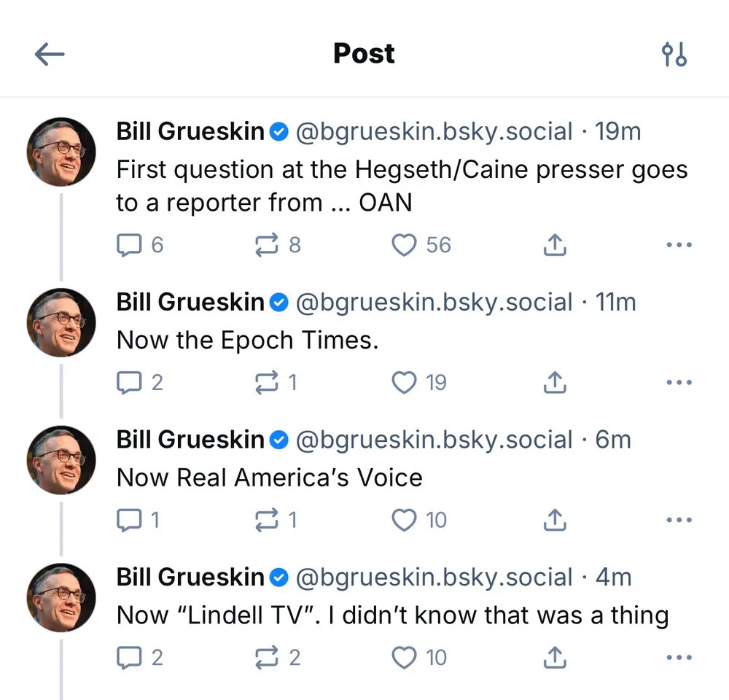The height and width of the screenshot is (700, 729).
Task: Repost the OAN first-question post
Action: (x=268, y=245)
